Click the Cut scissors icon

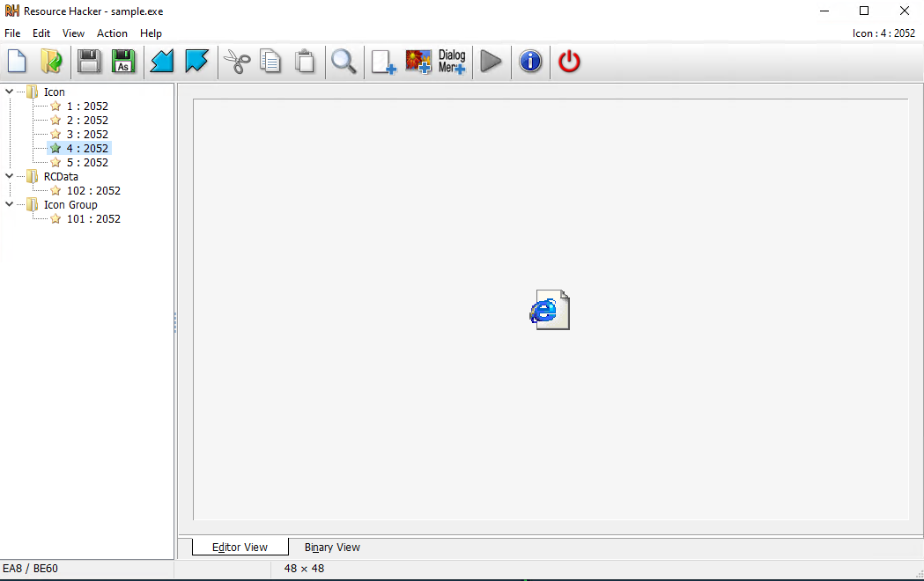[237, 62]
